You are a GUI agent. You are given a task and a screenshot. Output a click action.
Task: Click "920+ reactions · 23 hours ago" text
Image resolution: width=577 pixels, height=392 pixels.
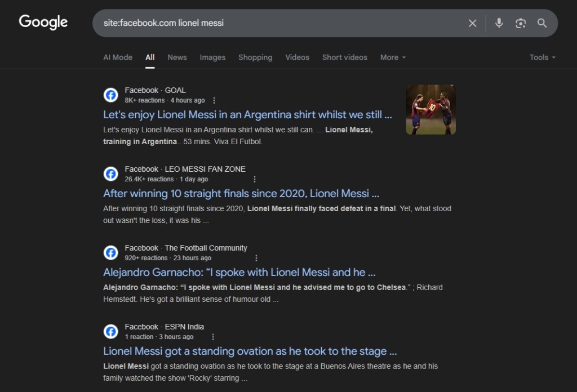(168, 258)
